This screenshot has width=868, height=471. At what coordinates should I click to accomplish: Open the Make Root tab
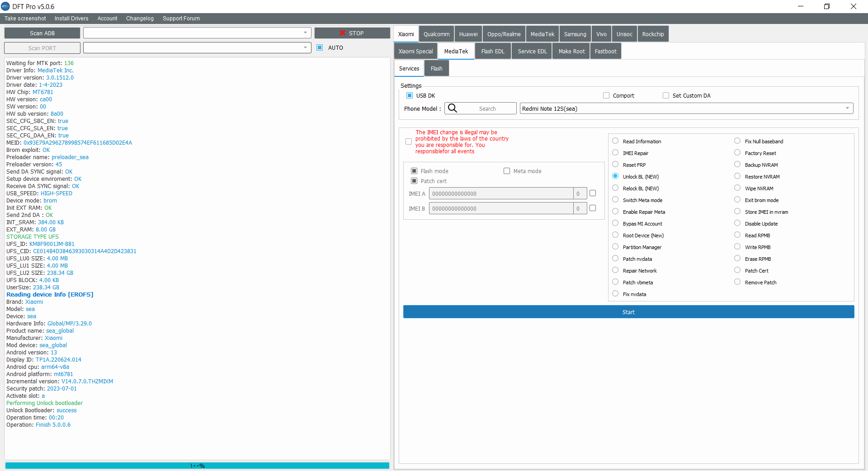pos(572,51)
